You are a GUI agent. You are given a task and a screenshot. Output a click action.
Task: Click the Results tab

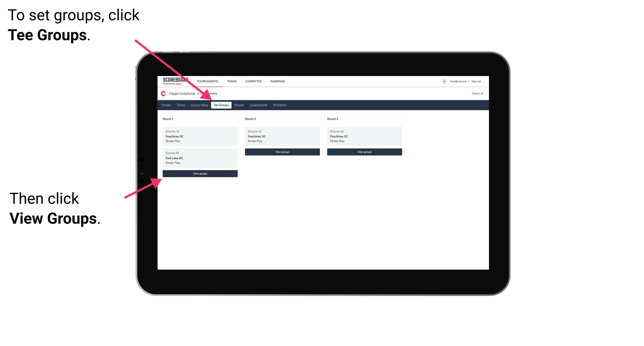point(239,105)
